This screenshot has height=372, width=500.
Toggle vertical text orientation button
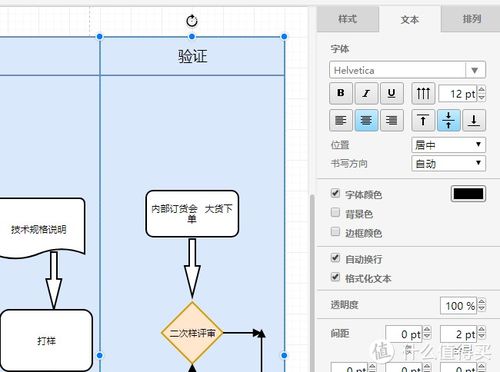(423, 93)
